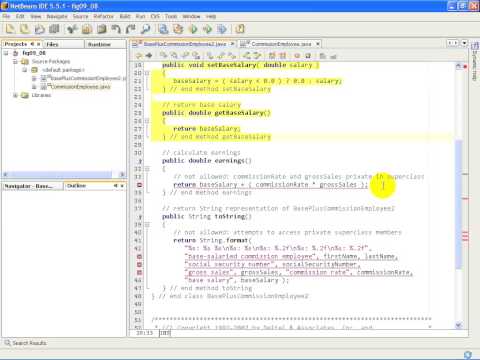This screenshot has width=480, height=360.
Task: Collapse the fig09_08 project node
Action: (6, 53)
